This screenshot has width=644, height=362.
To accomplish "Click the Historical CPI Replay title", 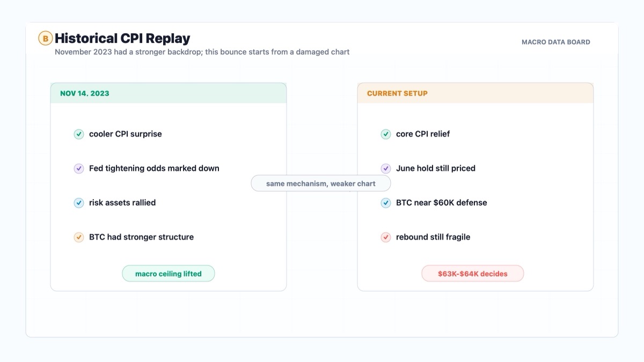I will click(122, 38).
